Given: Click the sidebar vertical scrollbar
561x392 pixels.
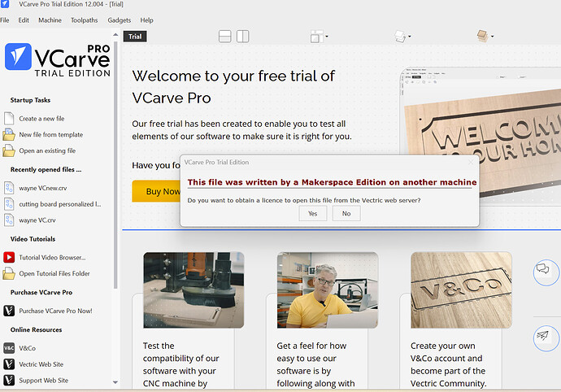Looking at the screenshot, I should (115, 163).
